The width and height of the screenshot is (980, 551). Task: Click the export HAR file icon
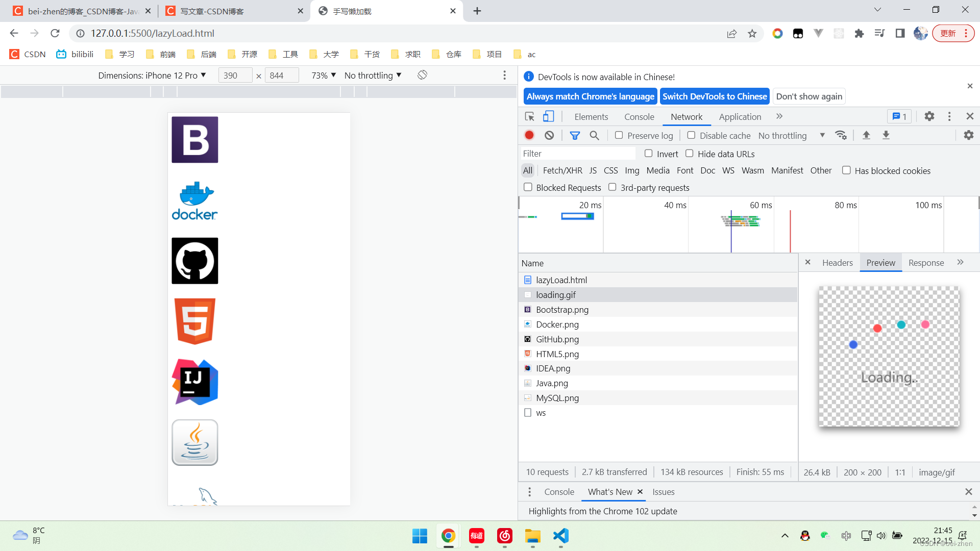click(x=887, y=135)
